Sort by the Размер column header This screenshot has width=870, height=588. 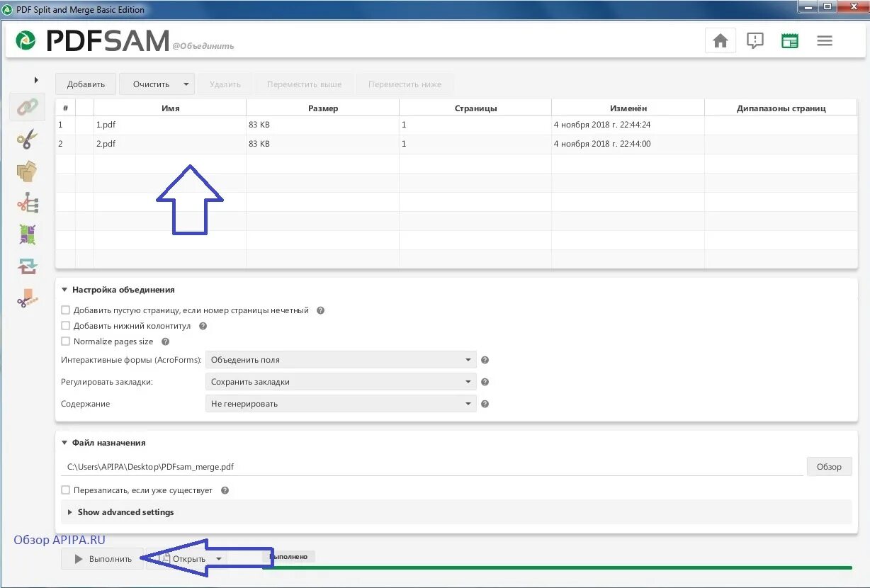point(323,108)
